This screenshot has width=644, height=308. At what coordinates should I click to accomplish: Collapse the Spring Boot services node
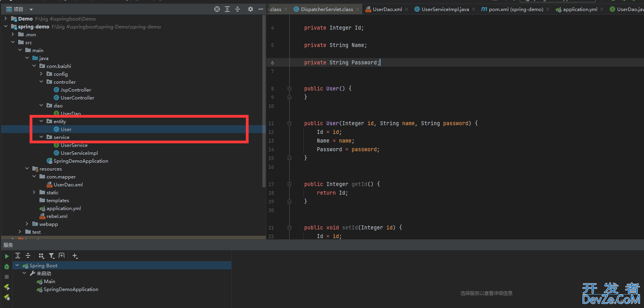[x=17, y=265]
